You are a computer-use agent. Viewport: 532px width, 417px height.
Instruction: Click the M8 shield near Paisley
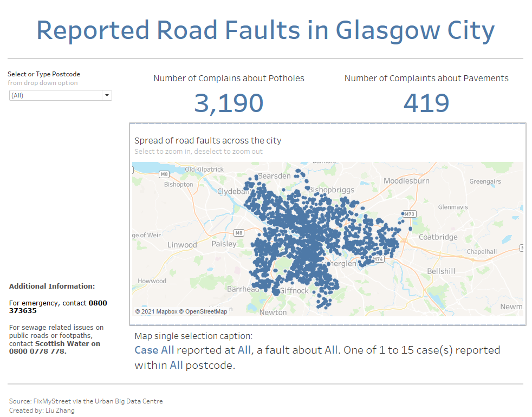[239, 233]
